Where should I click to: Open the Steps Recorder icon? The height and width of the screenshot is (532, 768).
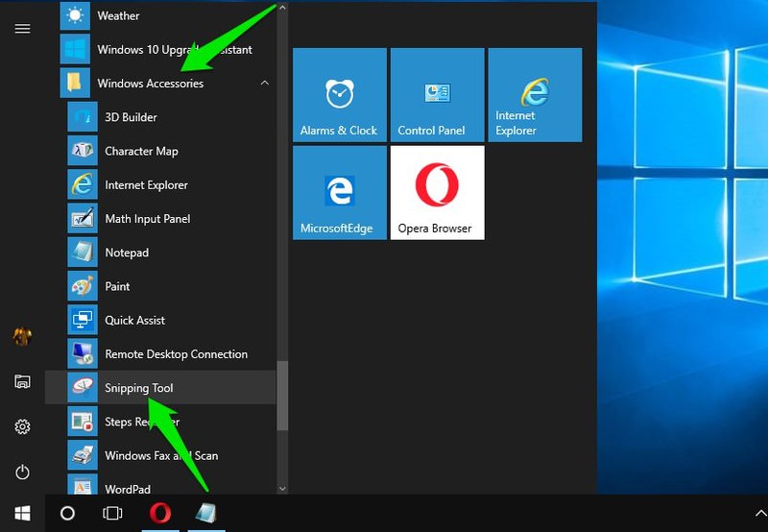click(83, 421)
